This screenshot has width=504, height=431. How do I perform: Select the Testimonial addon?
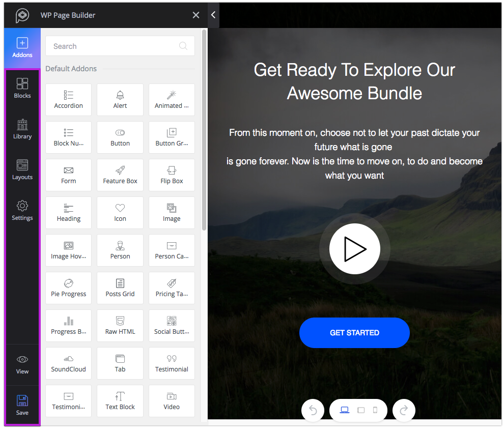172,363
